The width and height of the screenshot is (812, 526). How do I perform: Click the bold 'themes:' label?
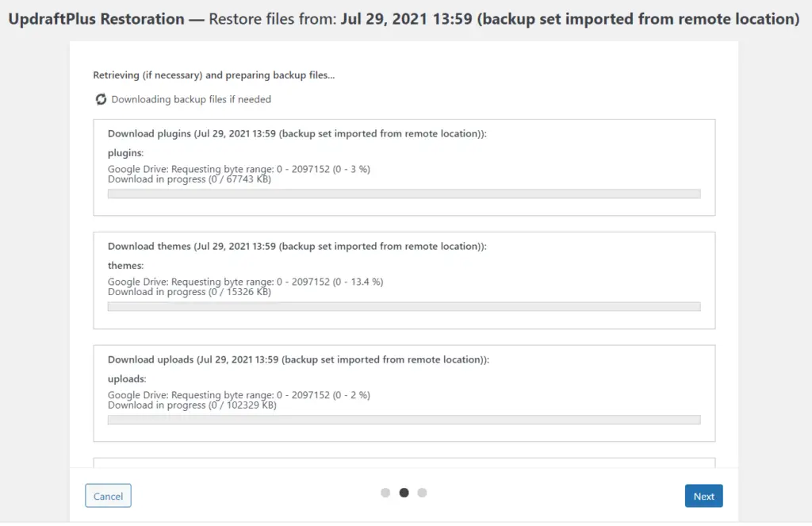click(126, 265)
